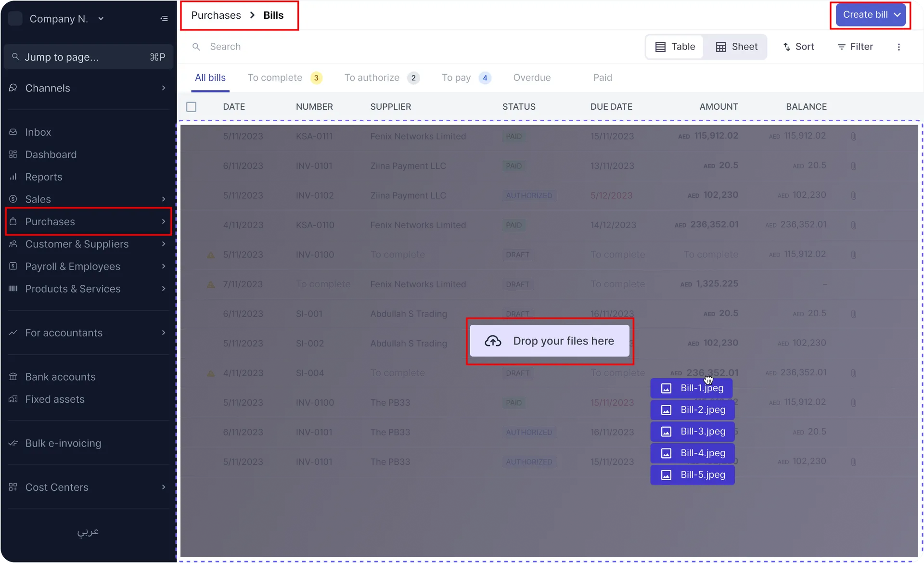Switch the view to Table mode

point(674,47)
